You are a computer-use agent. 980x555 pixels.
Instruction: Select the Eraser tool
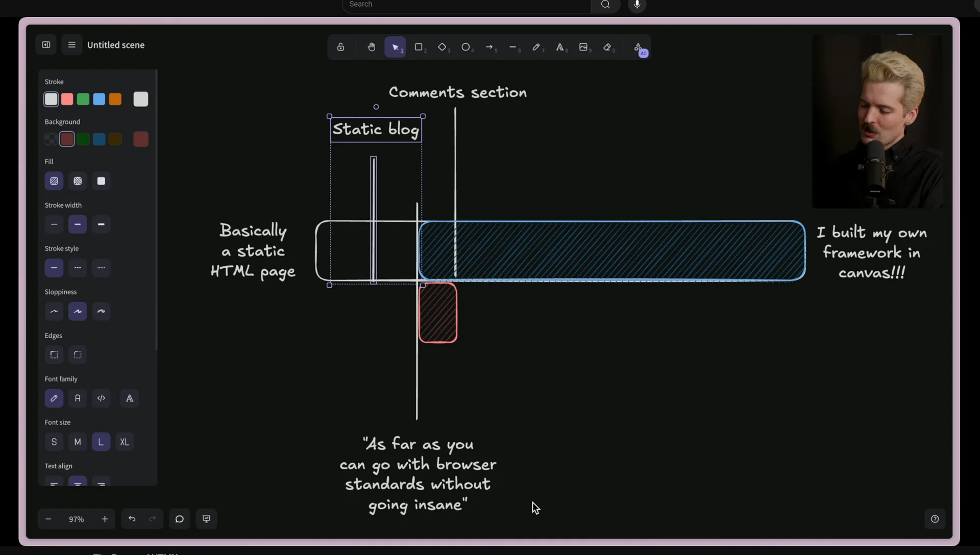(607, 47)
